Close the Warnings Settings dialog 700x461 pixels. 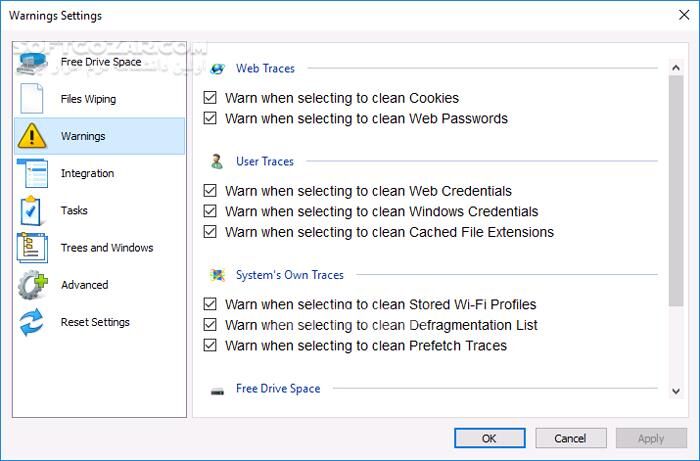676,16
